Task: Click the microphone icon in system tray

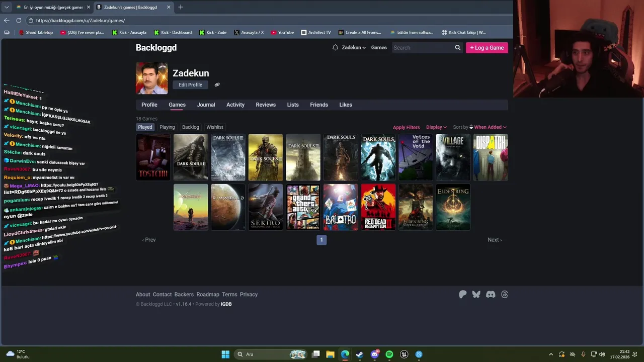Action: [x=583, y=354]
